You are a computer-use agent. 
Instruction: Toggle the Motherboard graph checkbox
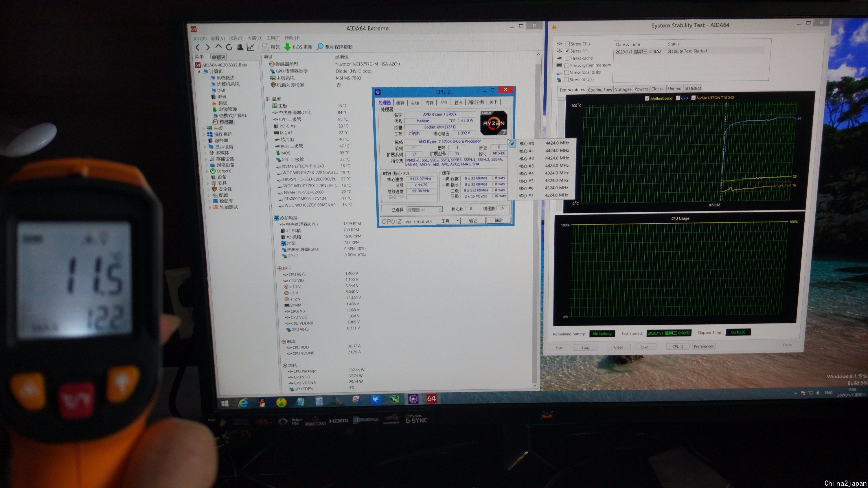point(647,98)
